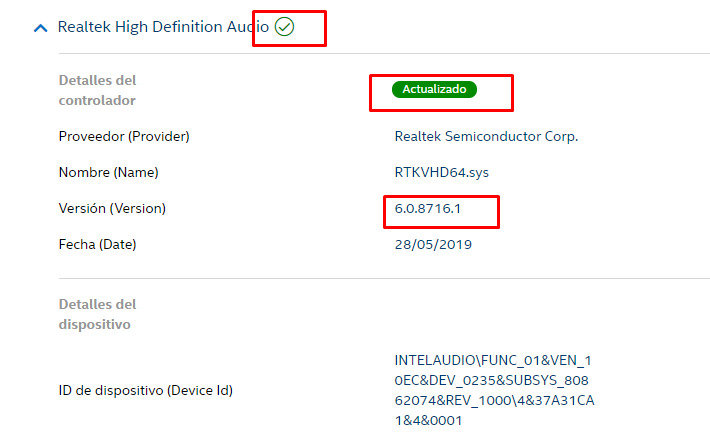Click the 'ID de dispositivo (Device Id)' label
The height and width of the screenshot is (447, 710).
pyautogui.click(x=146, y=390)
